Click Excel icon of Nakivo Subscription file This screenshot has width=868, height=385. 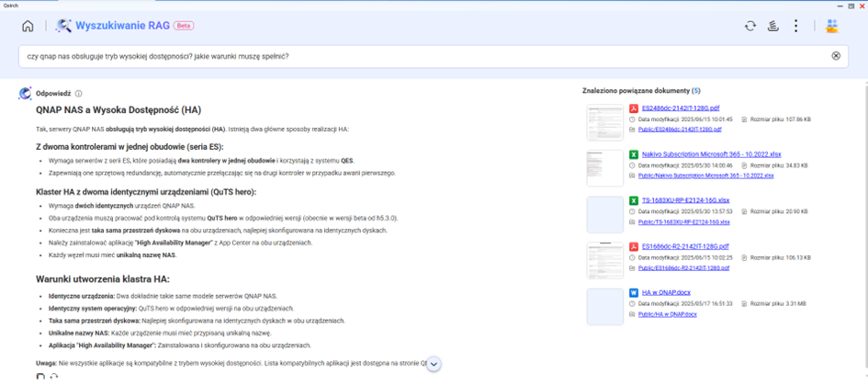tap(634, 154)
